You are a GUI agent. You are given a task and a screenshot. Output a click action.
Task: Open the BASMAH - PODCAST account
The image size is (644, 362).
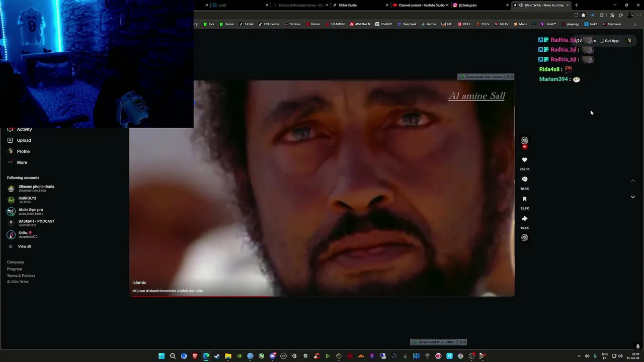click(x=31, y=223)
